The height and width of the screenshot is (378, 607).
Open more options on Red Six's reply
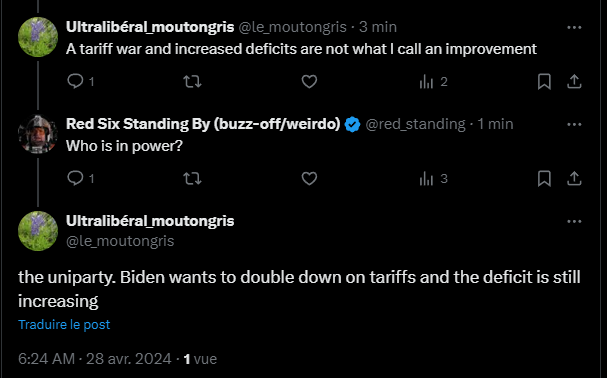coord(574,124)
